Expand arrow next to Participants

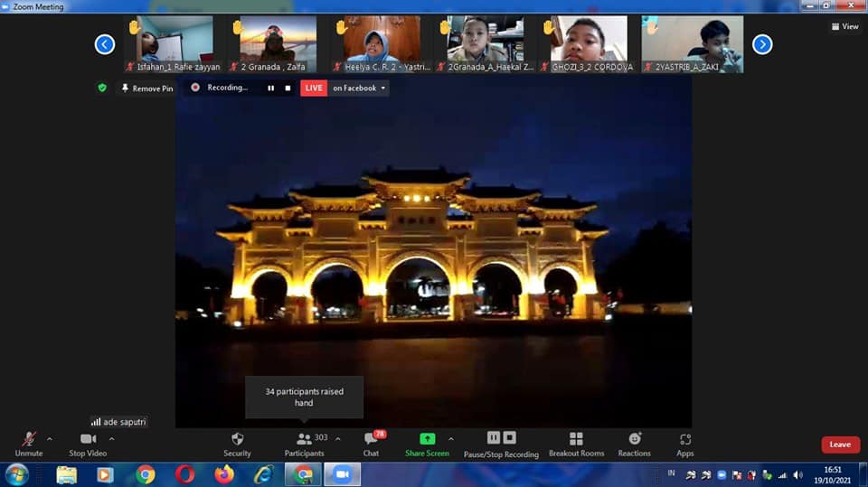click(x=338, y=439)
